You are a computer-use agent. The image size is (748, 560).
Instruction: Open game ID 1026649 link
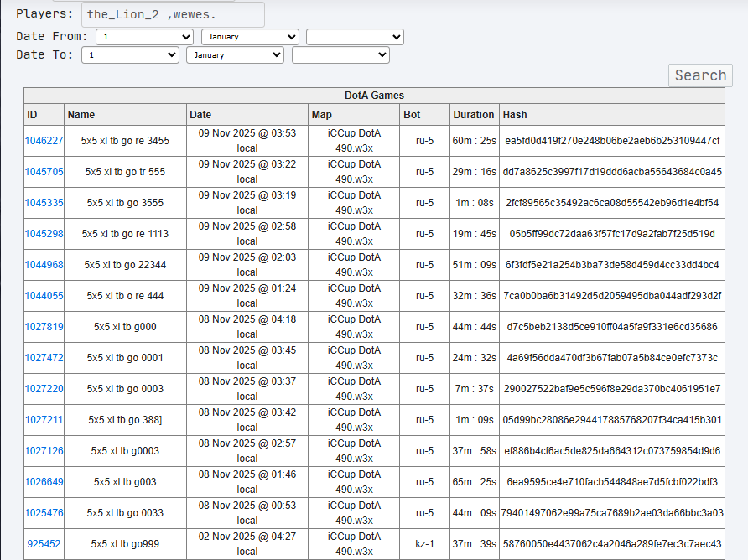(44, 482)
